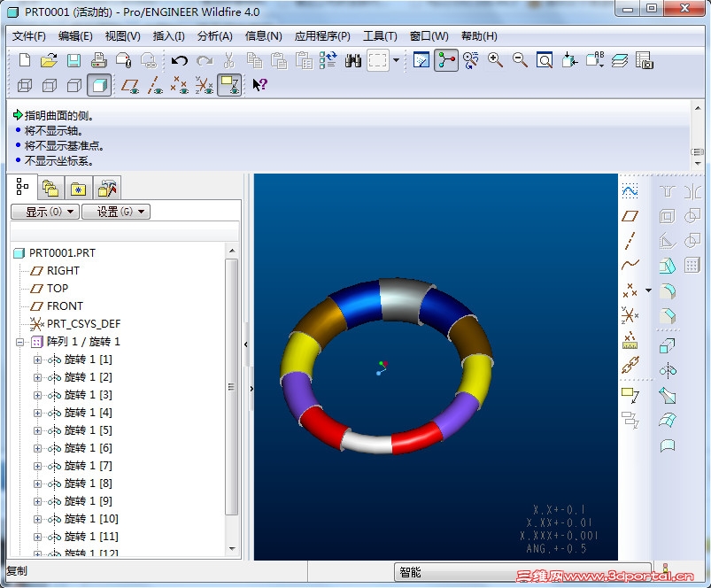The image size is (711, 588).
Task: Open the 设置(G) dropdown
Action: pyautogui.click(x=116, y=212)
